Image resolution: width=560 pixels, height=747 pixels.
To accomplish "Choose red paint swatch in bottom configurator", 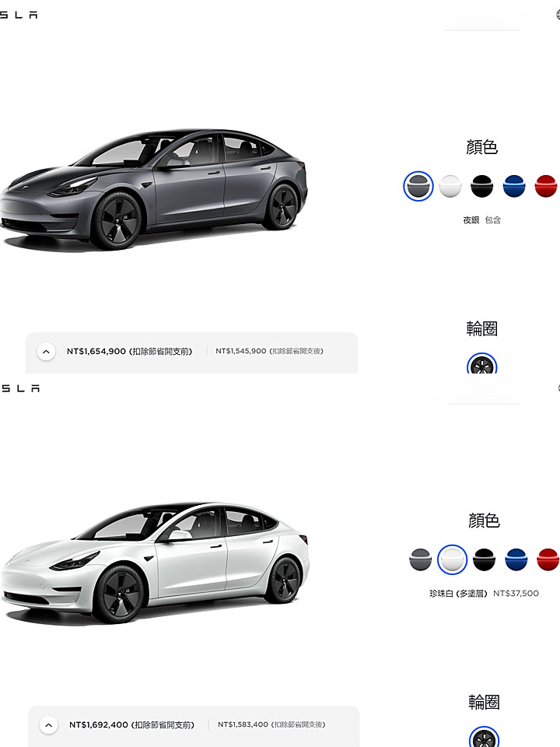I will coord(548,559).
